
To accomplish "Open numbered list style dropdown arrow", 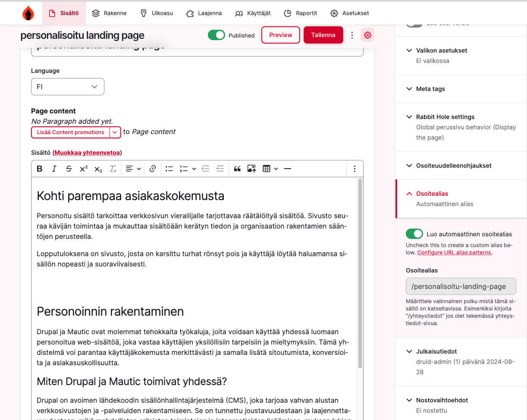I will click(194, 169).
